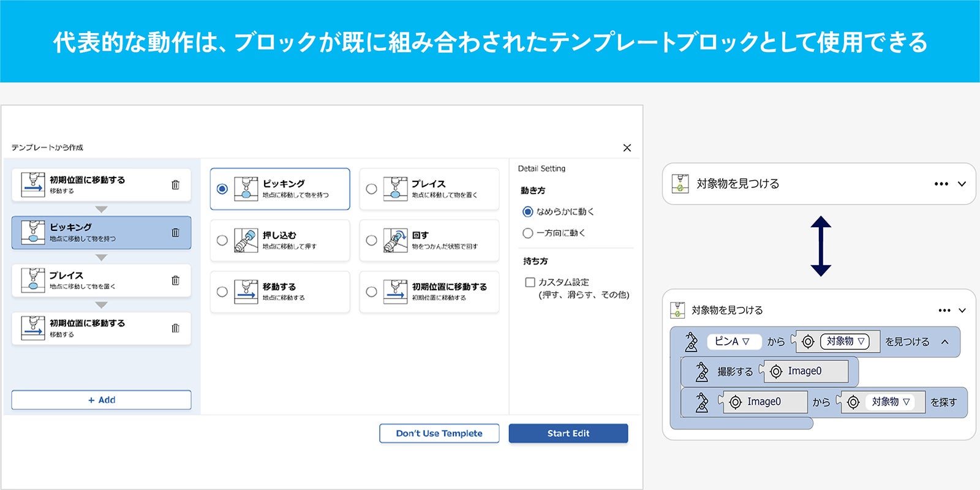Open 対象物 dropdown in を探す row

891,402
